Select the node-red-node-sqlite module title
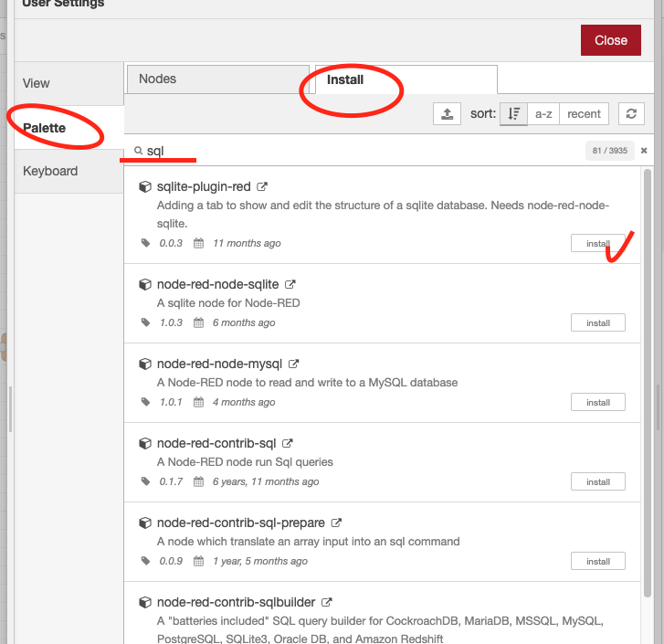This screenshot has width=664, height=644. (217, 284)
